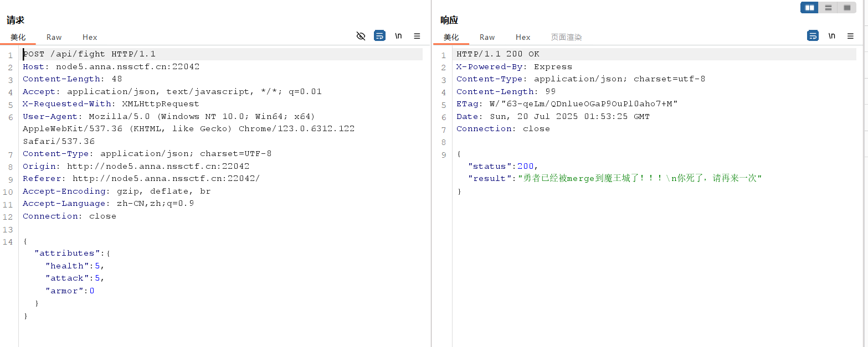Open response Hex tab
Viewport: 868px width, 347px height.
[523, 37]
